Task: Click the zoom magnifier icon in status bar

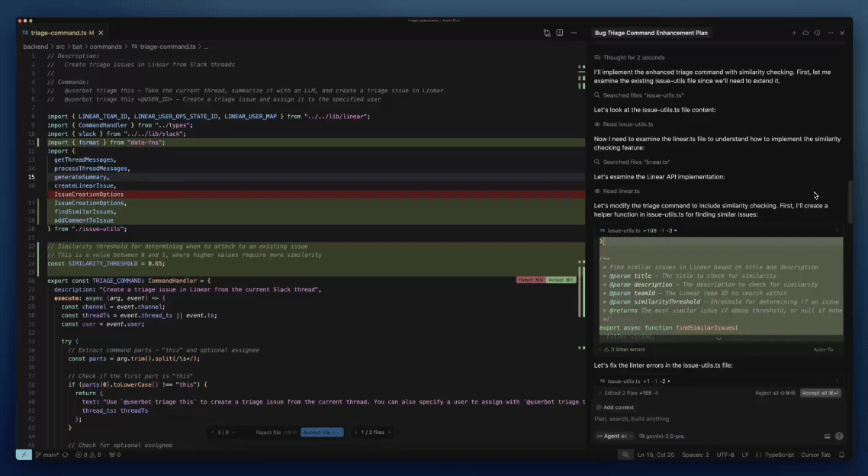Action: click(625, 455)
